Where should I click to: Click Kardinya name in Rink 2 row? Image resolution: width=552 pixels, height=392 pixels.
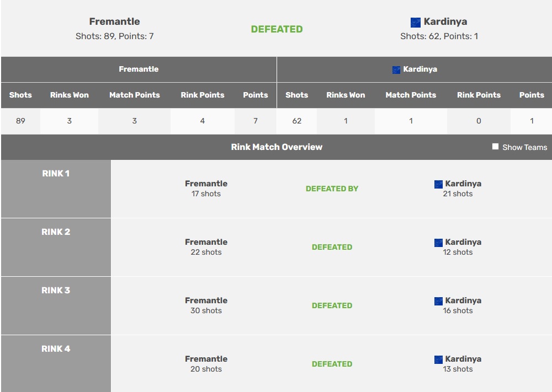(463, 242)
